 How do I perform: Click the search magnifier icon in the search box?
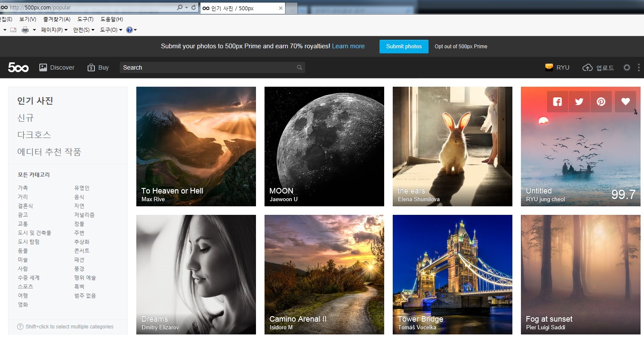(x=300, y=67)
